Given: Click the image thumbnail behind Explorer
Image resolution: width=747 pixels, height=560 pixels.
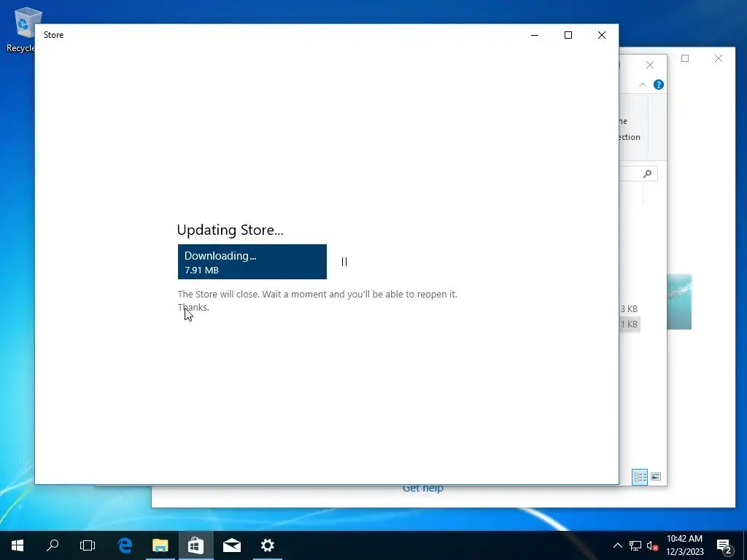Looking at the screenshot, I should [x=679, y=302].
